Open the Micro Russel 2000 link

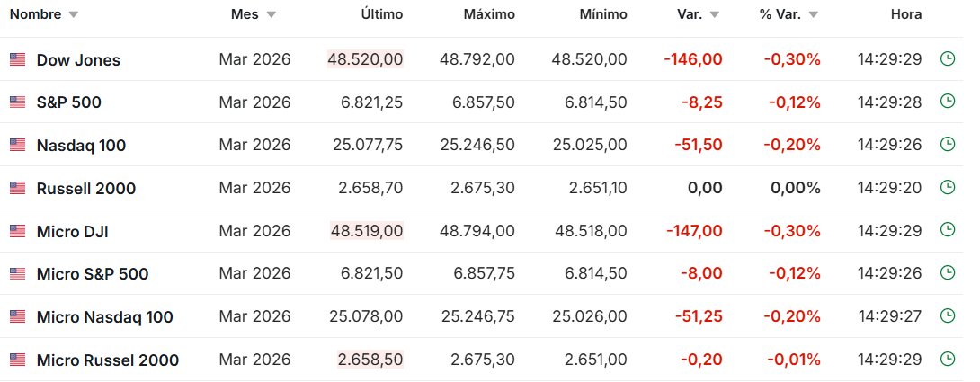(108, 360)
